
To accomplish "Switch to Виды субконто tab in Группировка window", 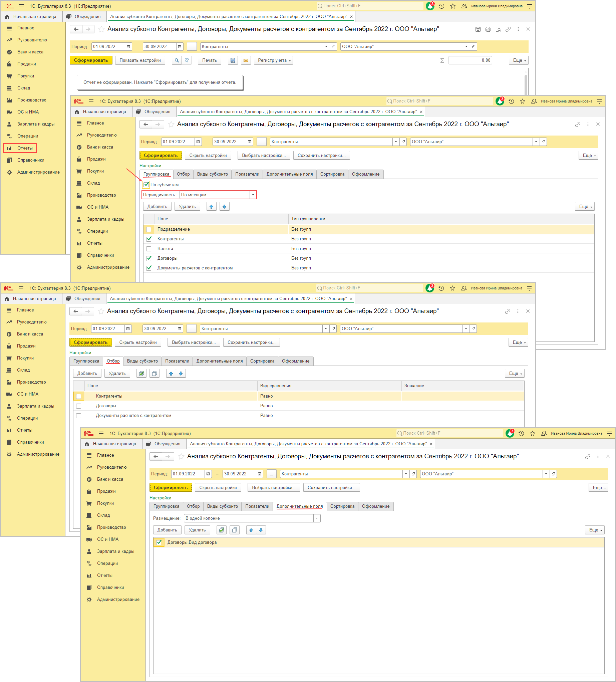I will coord(212,174).
